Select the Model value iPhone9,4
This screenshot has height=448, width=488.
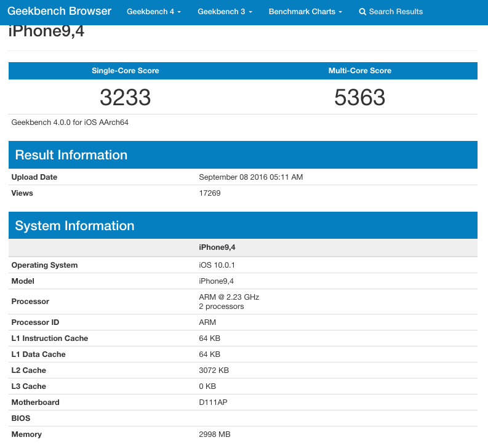tap(216, 281)
